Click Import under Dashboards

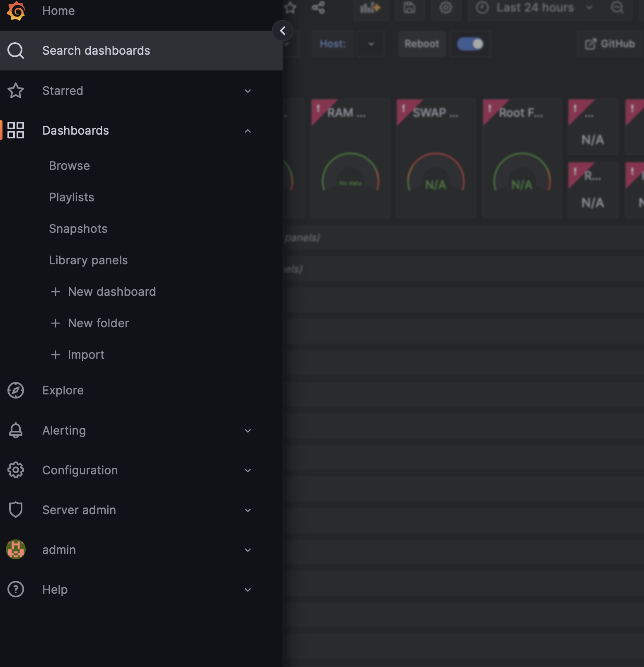[77, 355]
